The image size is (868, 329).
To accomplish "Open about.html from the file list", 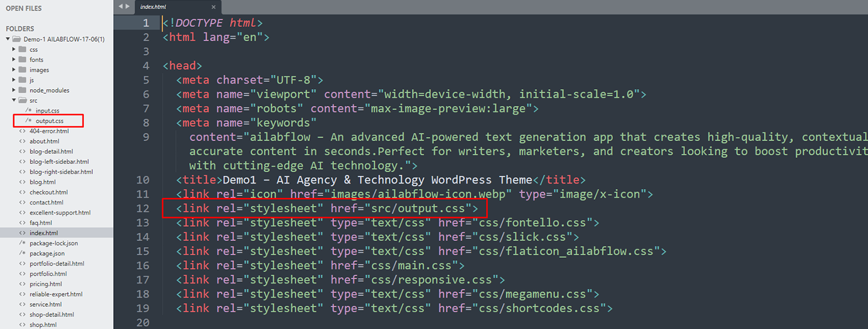I will coord(44,141).
